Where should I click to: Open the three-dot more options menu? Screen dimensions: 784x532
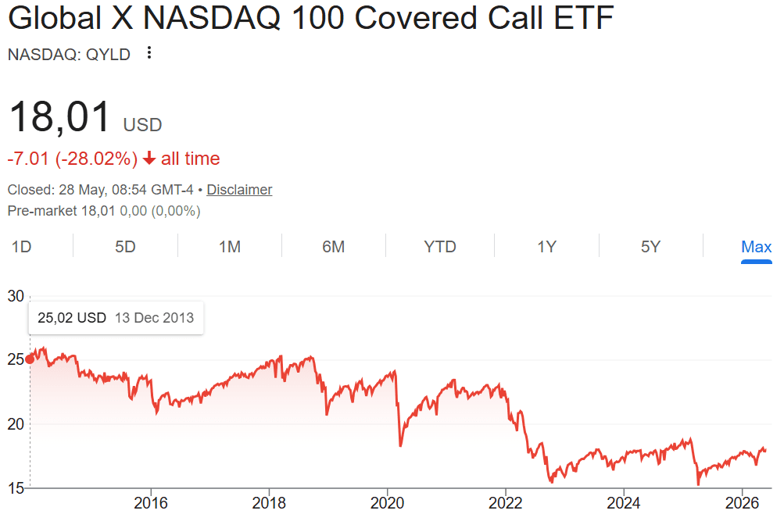[149, 52]
